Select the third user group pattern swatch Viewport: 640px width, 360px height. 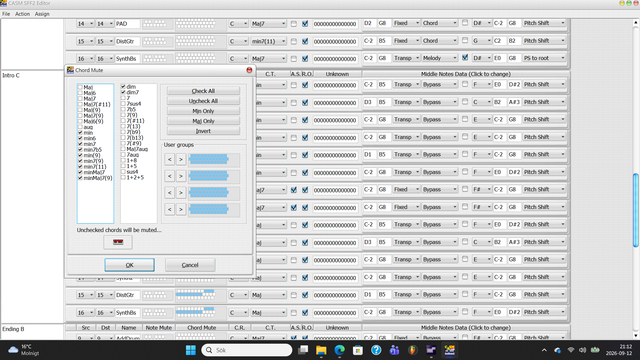coord(209,193)
